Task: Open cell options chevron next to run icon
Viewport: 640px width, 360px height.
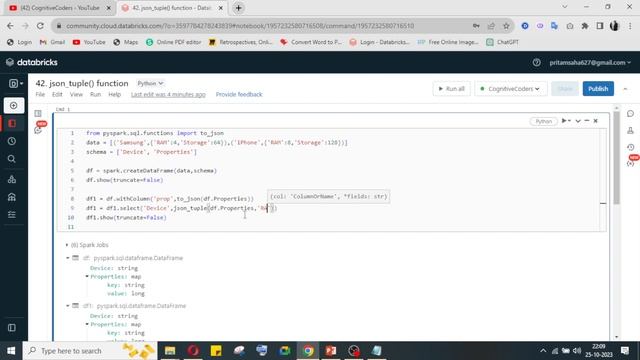Action: (x=578, y=121)
